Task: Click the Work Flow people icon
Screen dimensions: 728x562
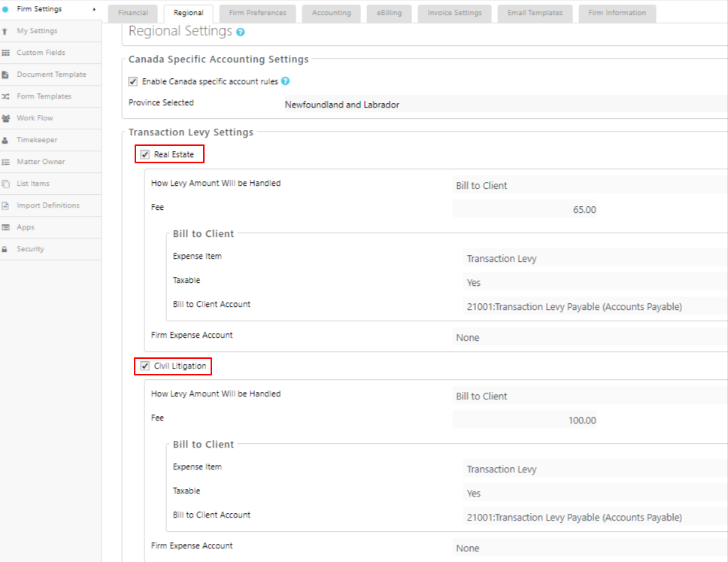Action: [5, 118]
